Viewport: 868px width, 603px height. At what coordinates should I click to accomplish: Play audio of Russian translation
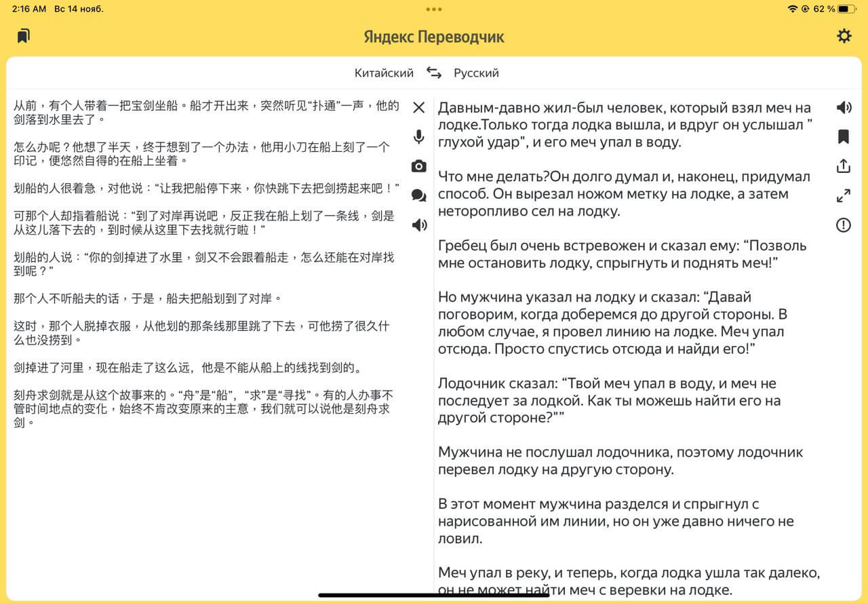click(x=844, y=107)
